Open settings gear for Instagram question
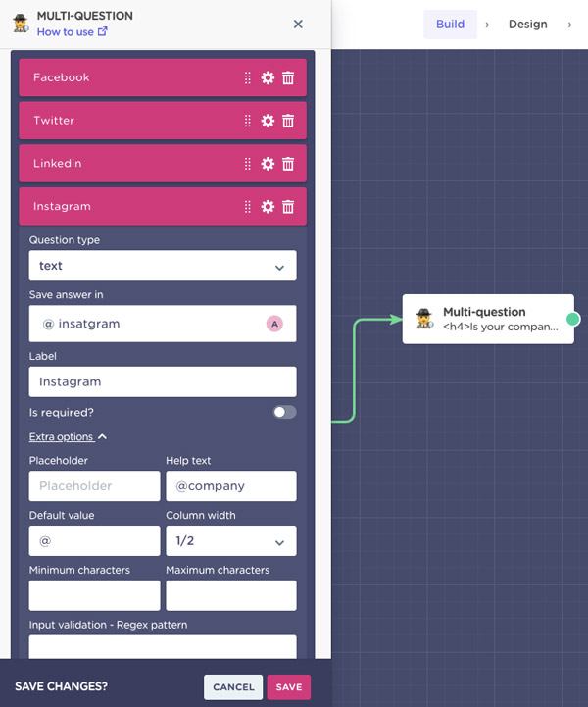588x707 pixels. click(268, 207)
